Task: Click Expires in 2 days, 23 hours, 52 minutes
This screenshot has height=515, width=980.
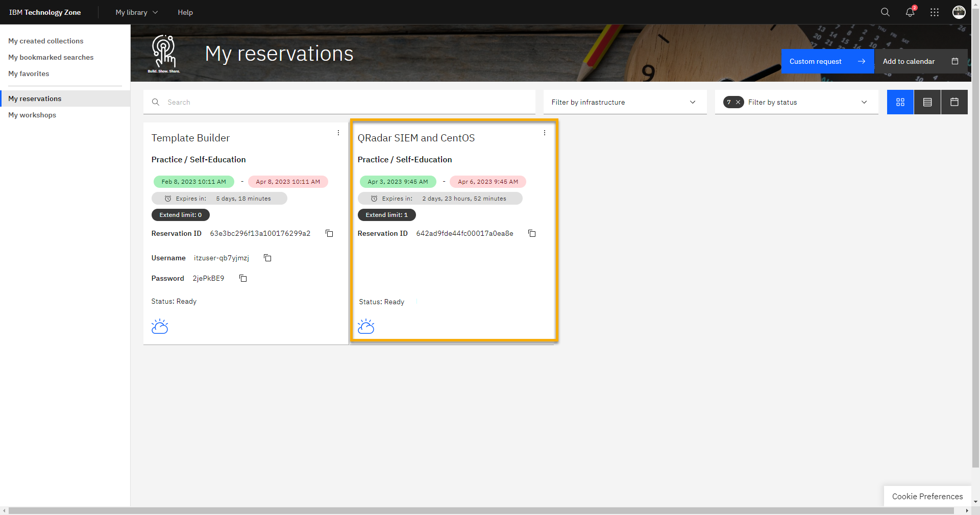Action: pos(440,199)
